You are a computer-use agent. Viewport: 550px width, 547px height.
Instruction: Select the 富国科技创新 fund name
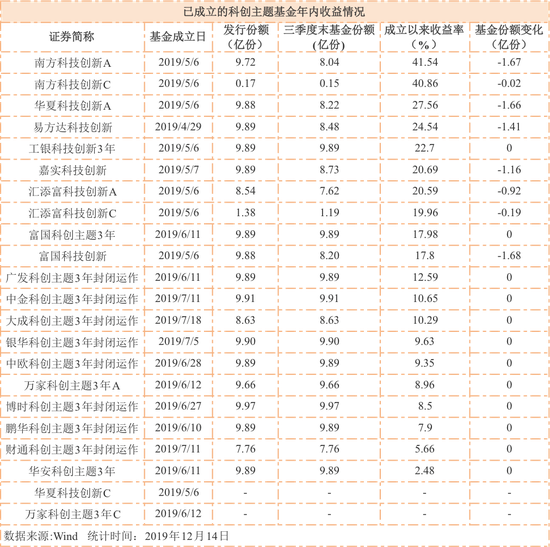pyautogui.click(x=73, y=256)
